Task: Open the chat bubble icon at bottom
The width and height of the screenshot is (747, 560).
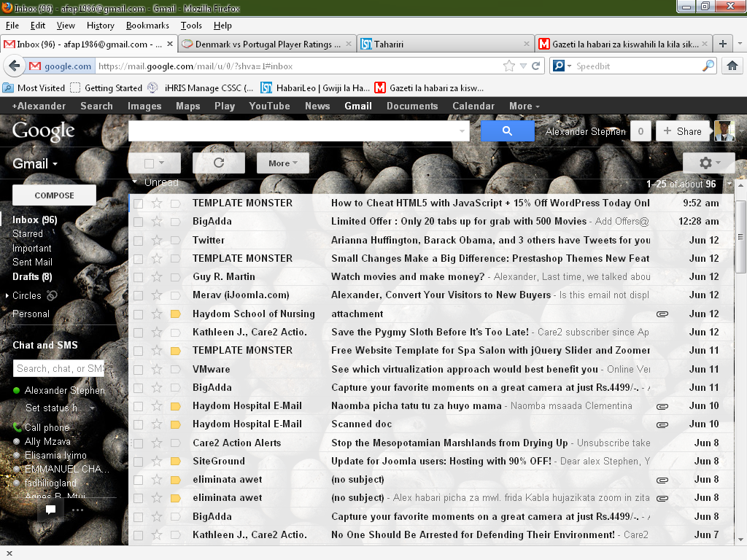Action: click(x=50, y=510)
